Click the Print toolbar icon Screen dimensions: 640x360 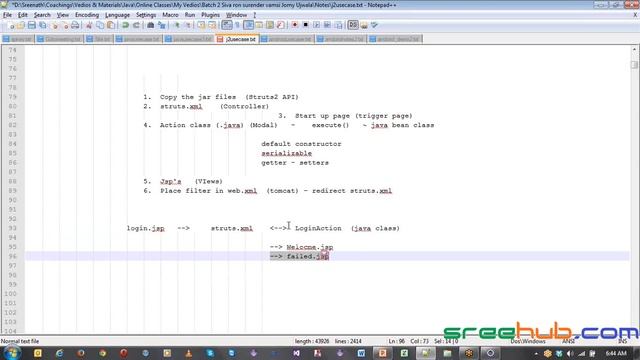tap(75, 25)
